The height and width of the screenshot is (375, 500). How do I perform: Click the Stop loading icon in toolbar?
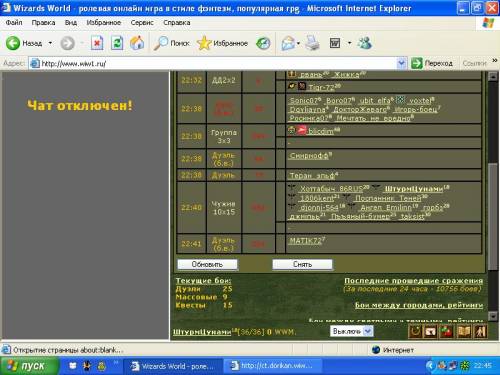(97, 43)
